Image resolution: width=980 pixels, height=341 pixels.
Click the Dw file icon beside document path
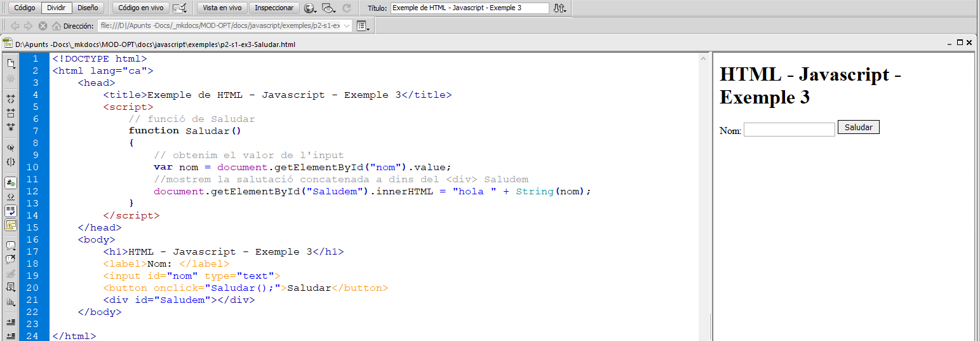pyautogui.click(x=7, y=44)
